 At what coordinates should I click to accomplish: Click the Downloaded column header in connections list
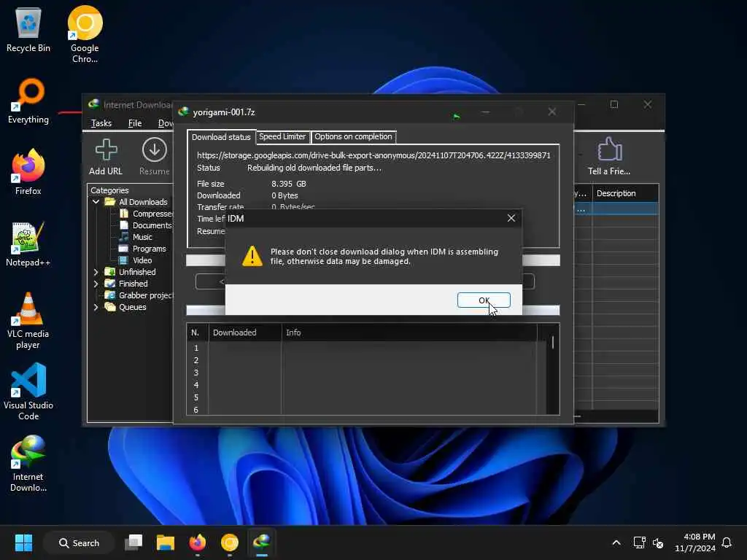(245, 332)
